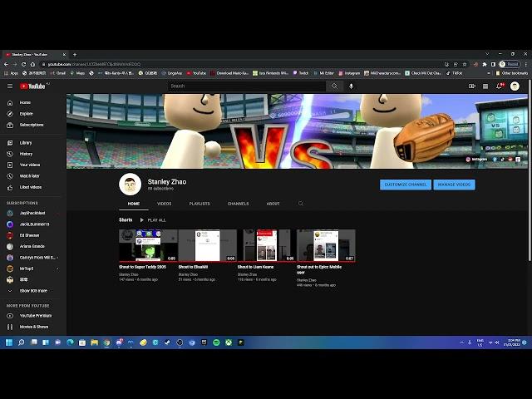Click the Stanley Zhao channel avatar
This screenshot has height=399, width=532.
pyautogui.click(x=130, y=185)
